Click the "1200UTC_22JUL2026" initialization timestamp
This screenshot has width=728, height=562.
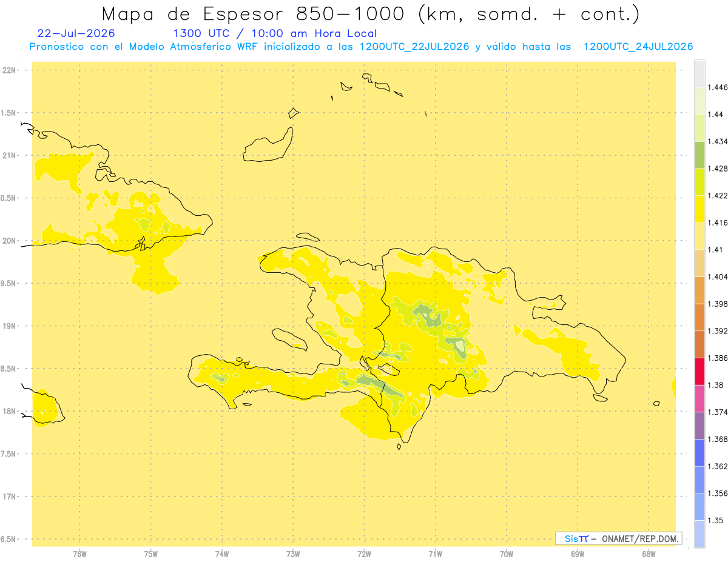click(x=414, y=47)
